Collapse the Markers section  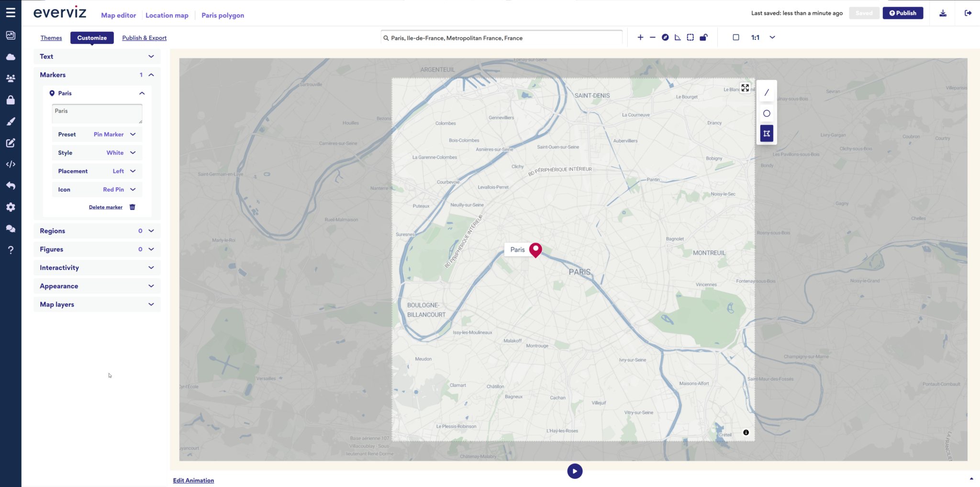(x=151, y=75)
